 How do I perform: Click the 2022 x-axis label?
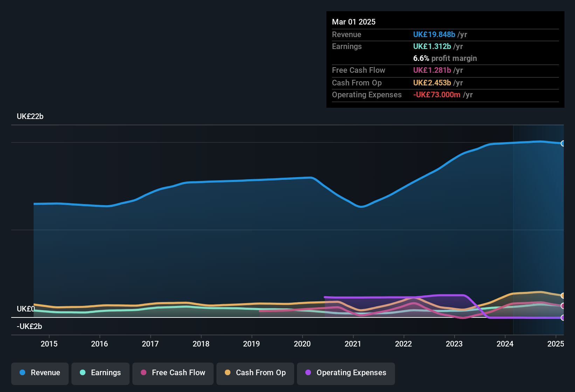coord(403,344)
